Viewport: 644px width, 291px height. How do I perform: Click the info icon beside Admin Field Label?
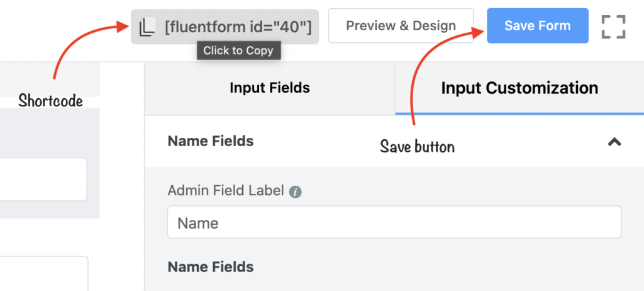[x=296, y=191]
